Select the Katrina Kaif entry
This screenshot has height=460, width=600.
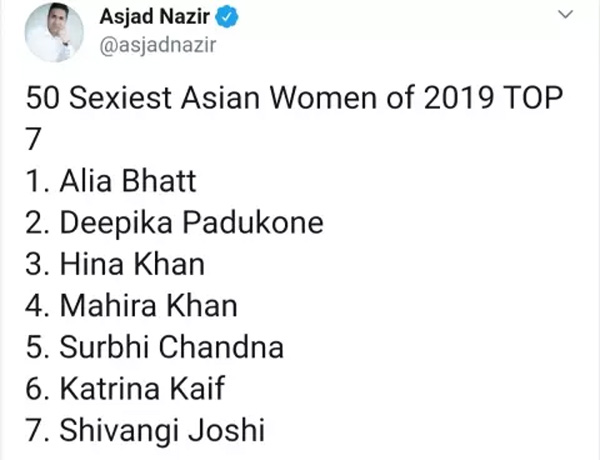click(x=125, y=389)
